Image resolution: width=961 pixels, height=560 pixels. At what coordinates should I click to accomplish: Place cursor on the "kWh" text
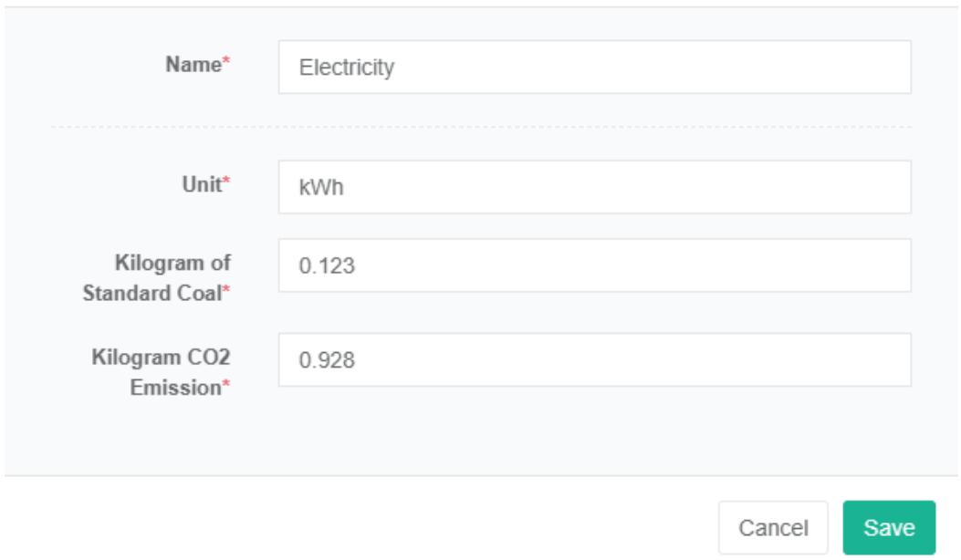[318, 188]
